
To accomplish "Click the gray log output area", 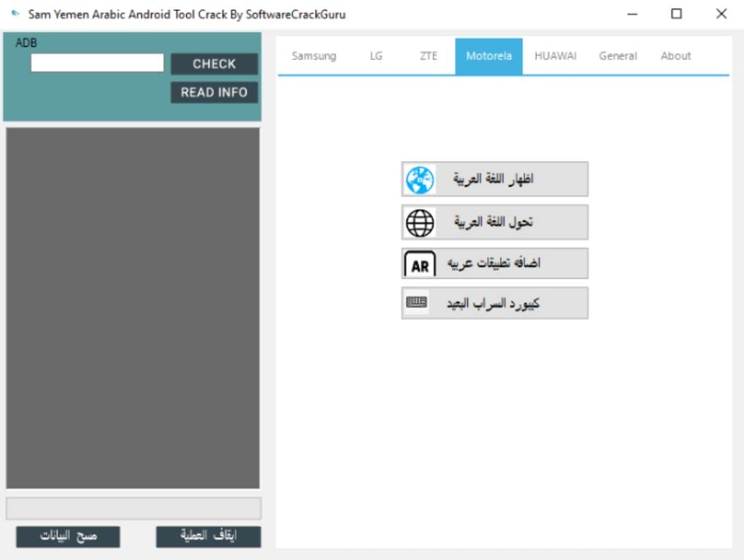I will coord(135,307).
